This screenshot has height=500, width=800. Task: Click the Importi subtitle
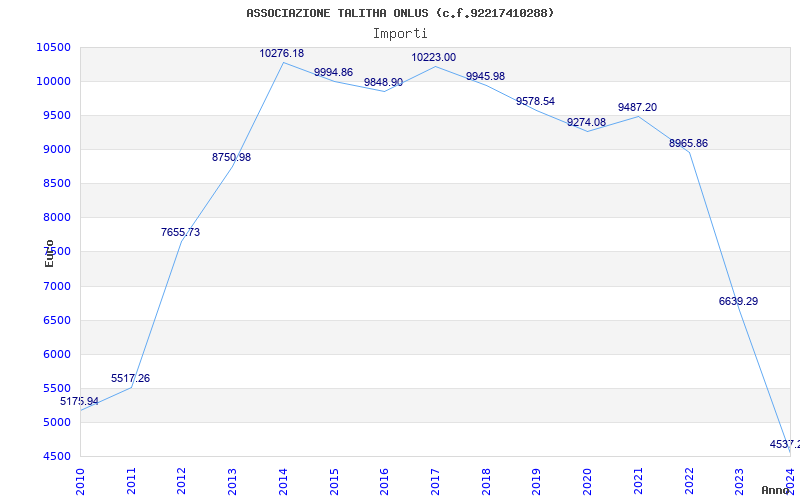[400, 34]
